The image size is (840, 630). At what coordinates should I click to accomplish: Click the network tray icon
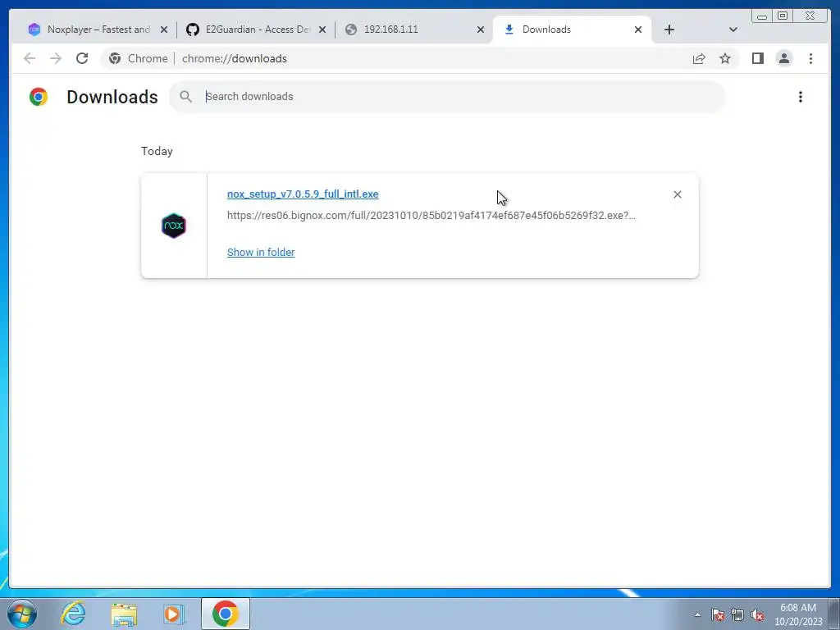(737, 614)
